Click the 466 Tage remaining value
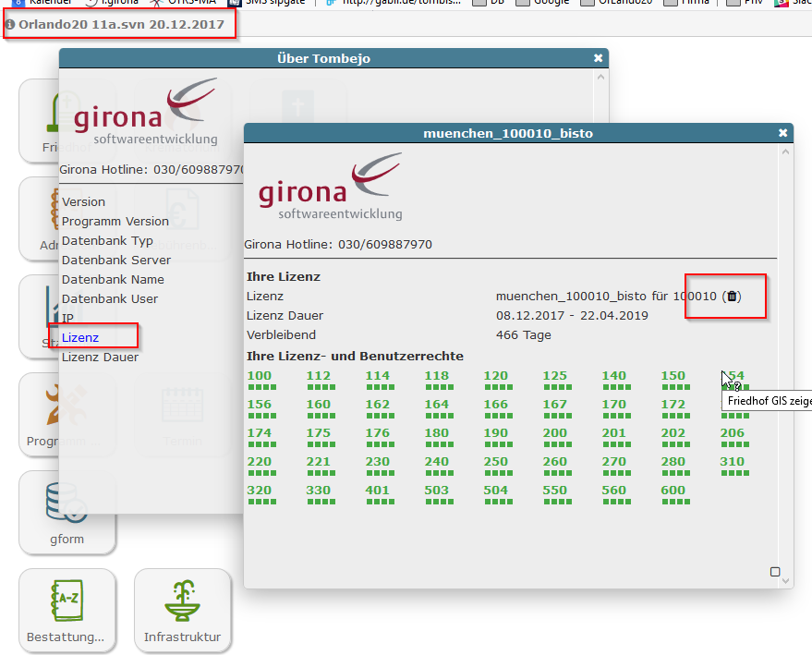Viewport: 812px width, 655px height. (x=523, y=335)
